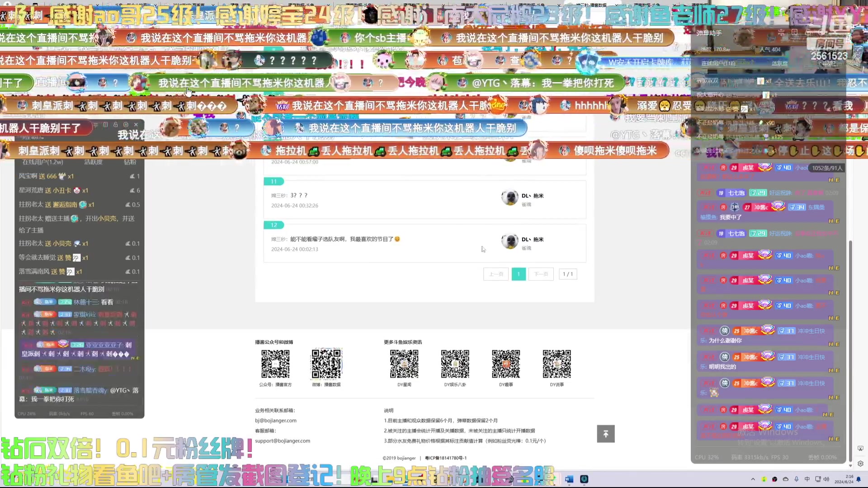Open the bj@bojianger.com email link
Screen dimensions: 868x488
(x=276, y=420)
